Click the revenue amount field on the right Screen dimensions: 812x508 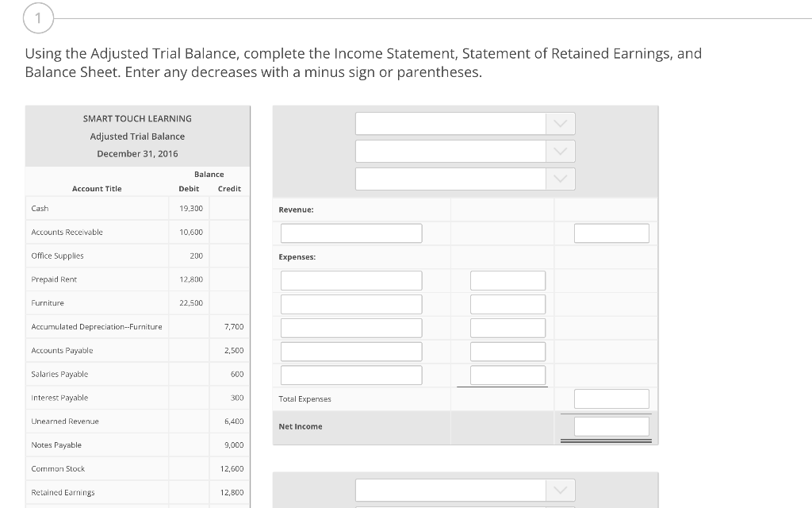click(x=611, y=233)
